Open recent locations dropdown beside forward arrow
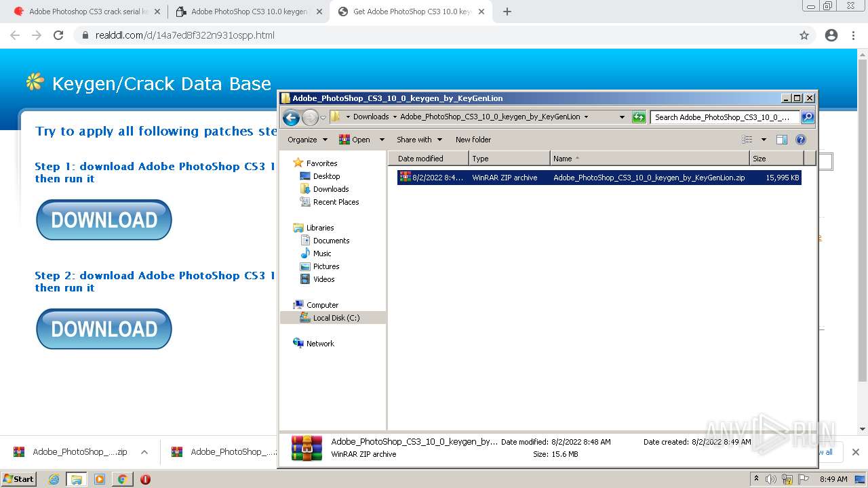The height and width of the screenshot is (488, 868). pyautogui.click(x=323, y=117)
